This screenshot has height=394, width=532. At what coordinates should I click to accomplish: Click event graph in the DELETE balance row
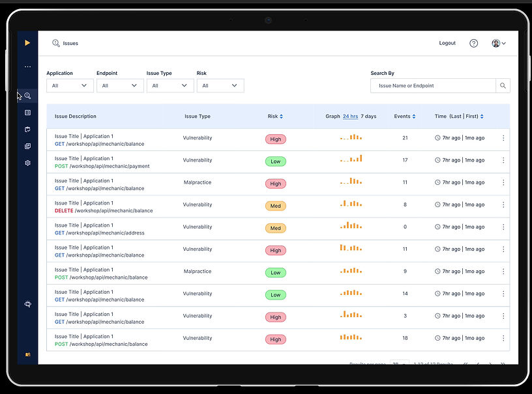tap(351, 203)
